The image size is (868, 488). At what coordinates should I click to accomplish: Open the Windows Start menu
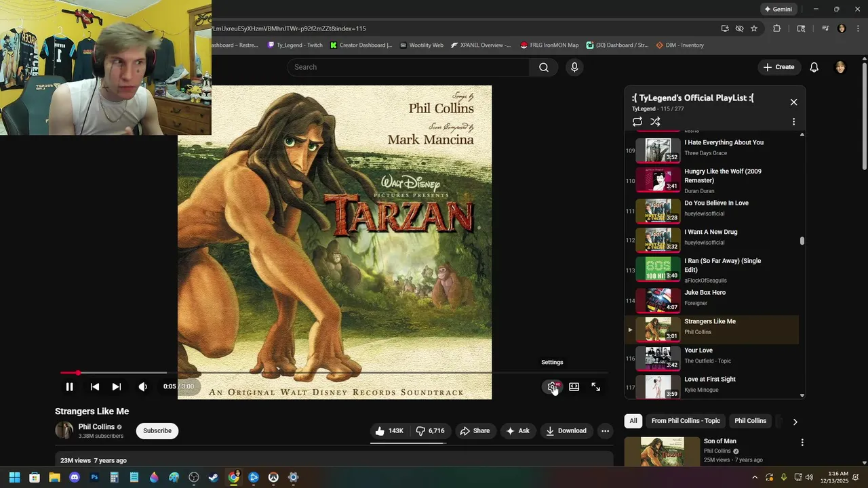coord(14,477)
